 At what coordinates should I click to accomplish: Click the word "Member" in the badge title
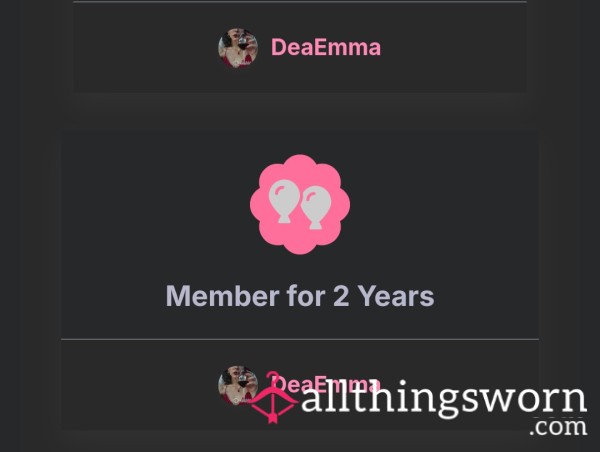[x=222, y=296]
